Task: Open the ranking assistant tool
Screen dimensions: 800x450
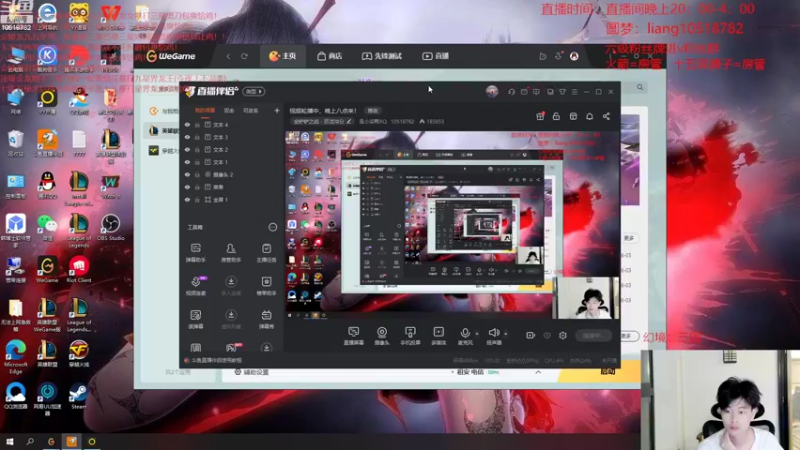Action: tap(266, 286)
